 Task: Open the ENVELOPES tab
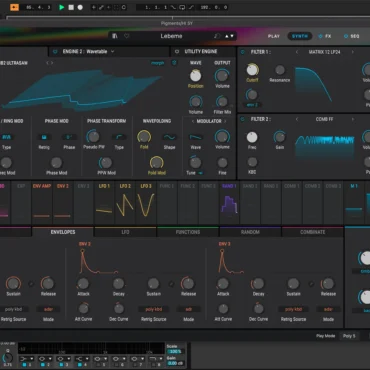click(x=63, y=232)
